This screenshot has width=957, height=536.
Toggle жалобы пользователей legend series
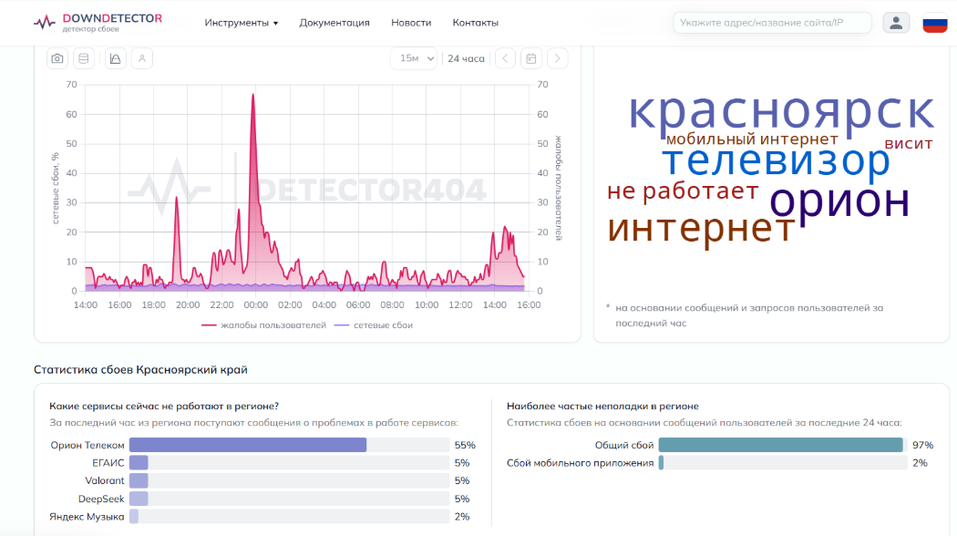tap(264, 325)
